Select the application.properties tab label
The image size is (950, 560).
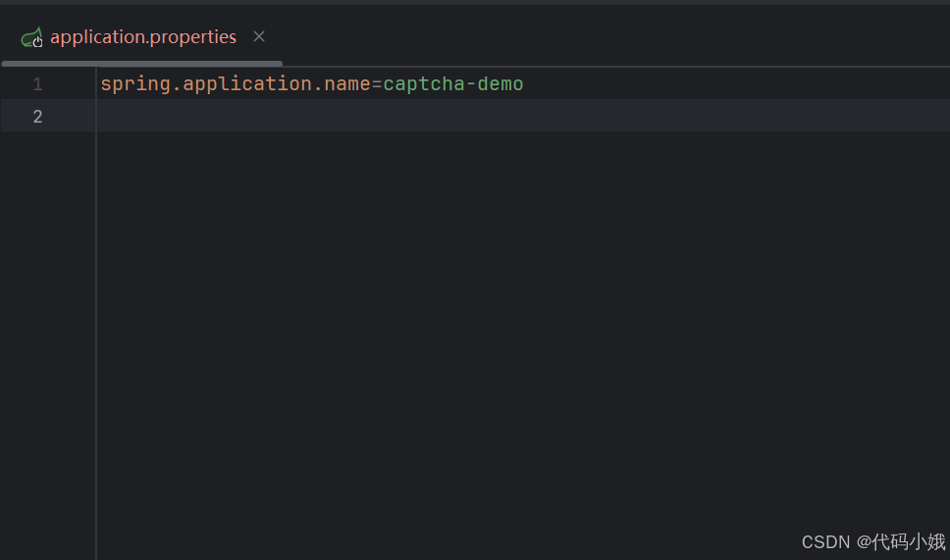(x=143, y=37)
